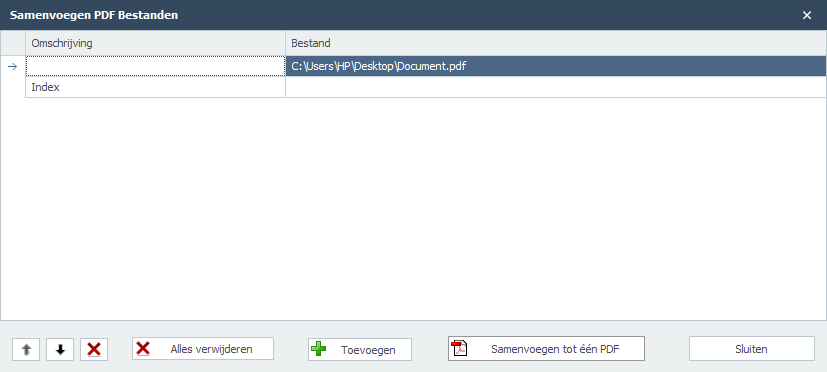Close dialog using Sluiten button

752,349
